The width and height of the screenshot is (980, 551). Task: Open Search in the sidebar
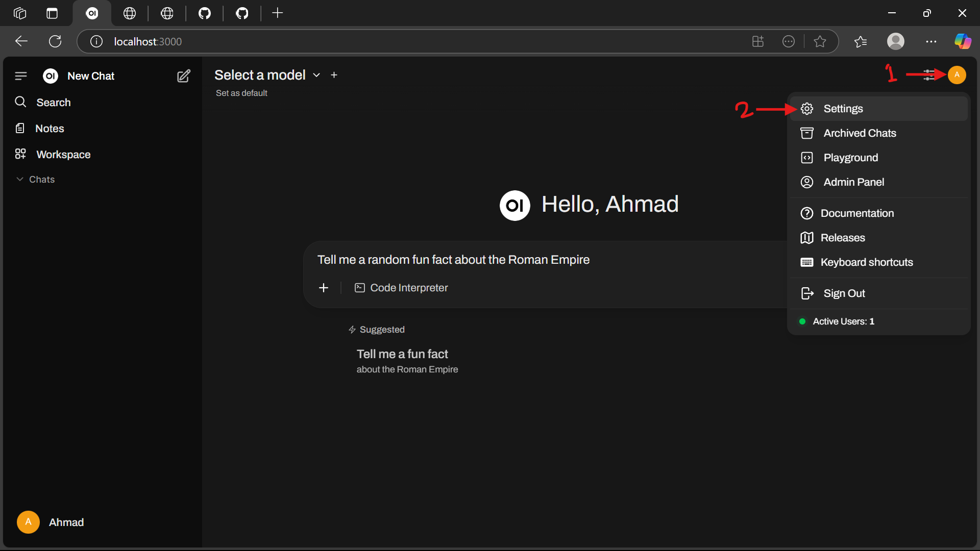coord(53,103)
